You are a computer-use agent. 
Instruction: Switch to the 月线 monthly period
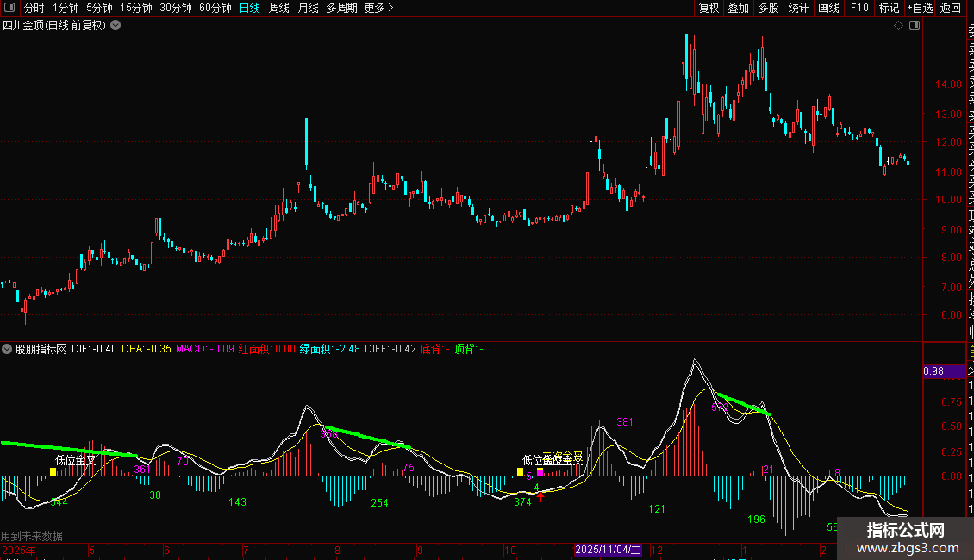(x=309, y=8)
